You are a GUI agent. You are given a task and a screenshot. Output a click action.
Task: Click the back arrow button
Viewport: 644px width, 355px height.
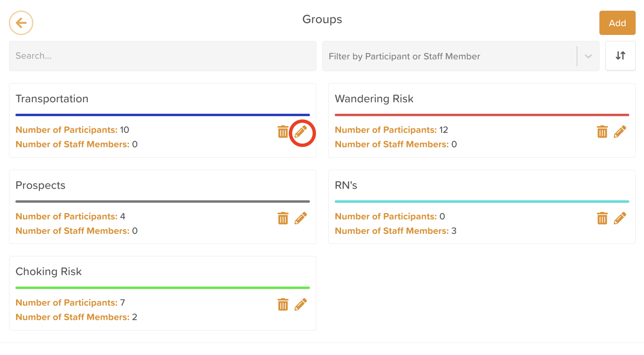[x=21, y=23]
